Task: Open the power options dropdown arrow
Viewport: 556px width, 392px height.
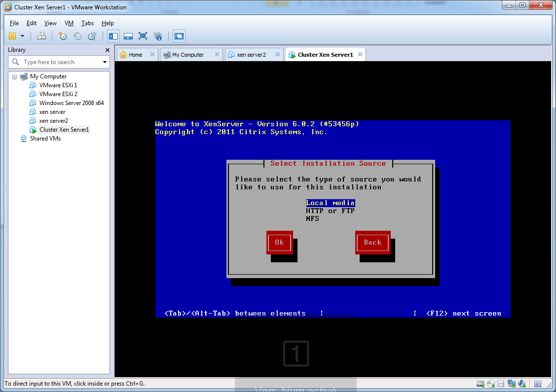Action: pos(22,36)
